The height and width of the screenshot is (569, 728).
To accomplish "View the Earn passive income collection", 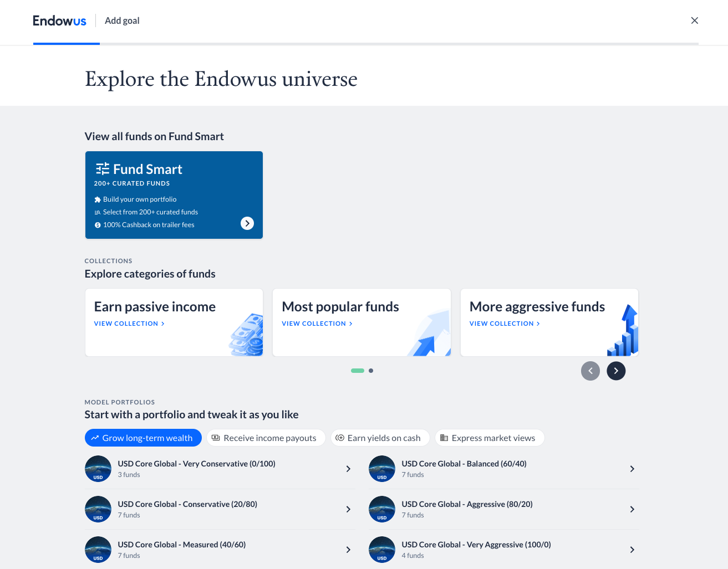I will (x=129, y=324).
